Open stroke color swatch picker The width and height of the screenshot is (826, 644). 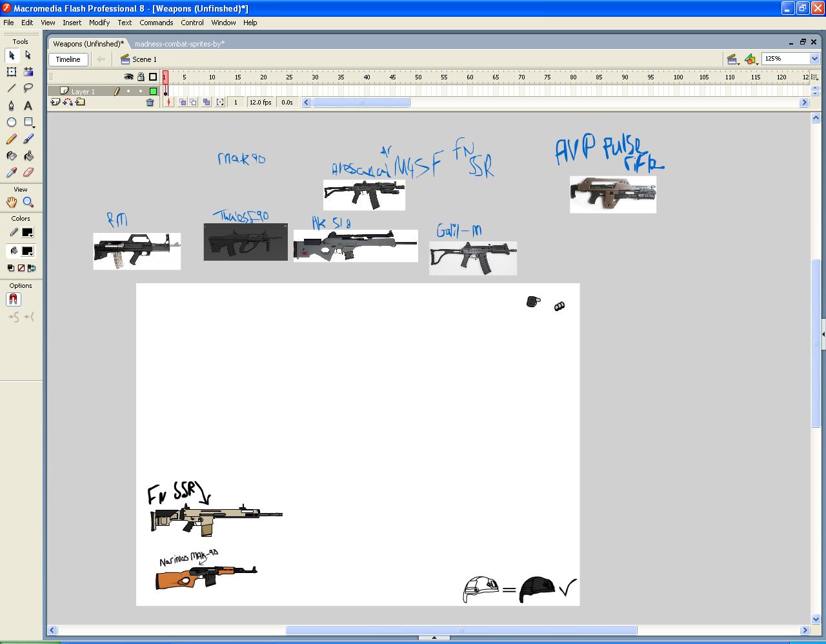click(x=27, y=233)
